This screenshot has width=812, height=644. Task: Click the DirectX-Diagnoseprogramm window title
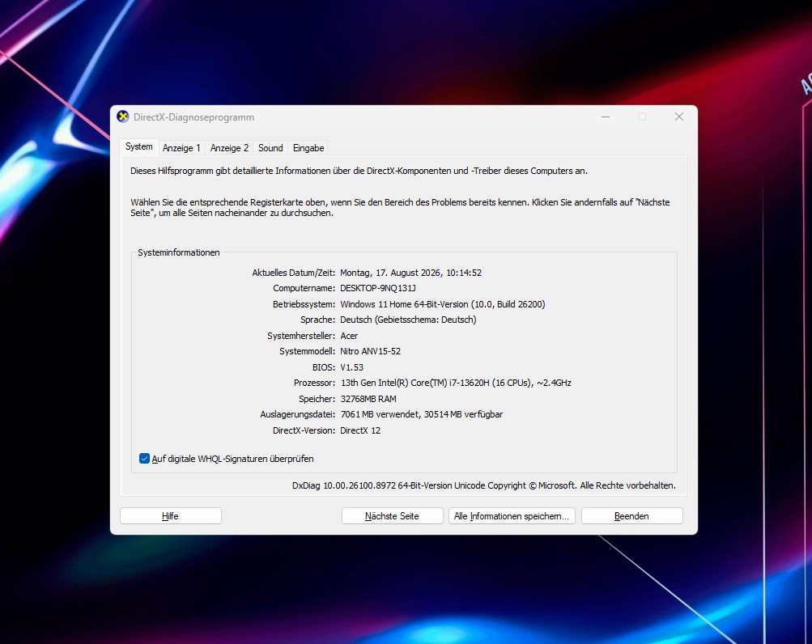click(193, 117)
